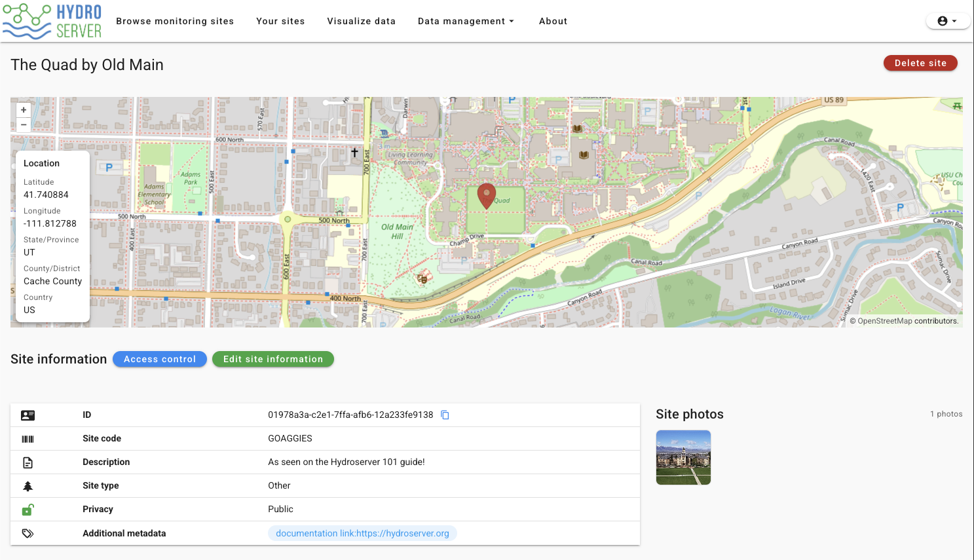
Task: Click the Site type value Other
Action: pos(279,485)
